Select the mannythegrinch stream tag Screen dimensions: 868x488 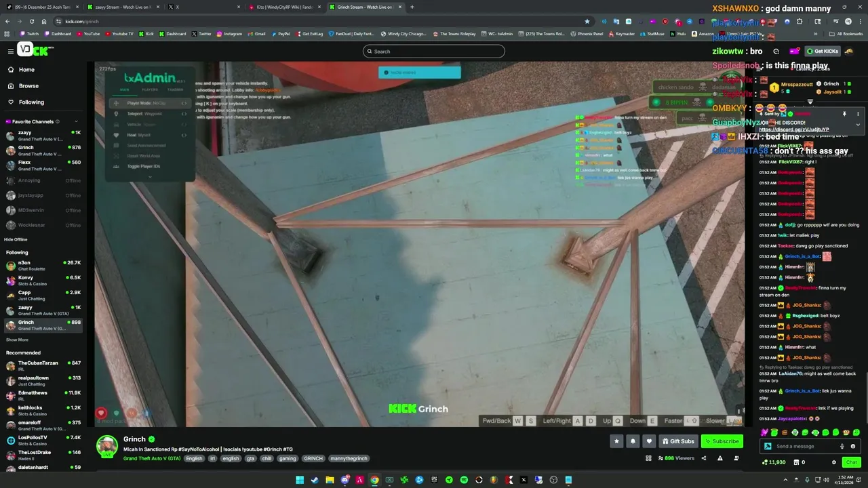pyautogui.click(x=349, y=459)
